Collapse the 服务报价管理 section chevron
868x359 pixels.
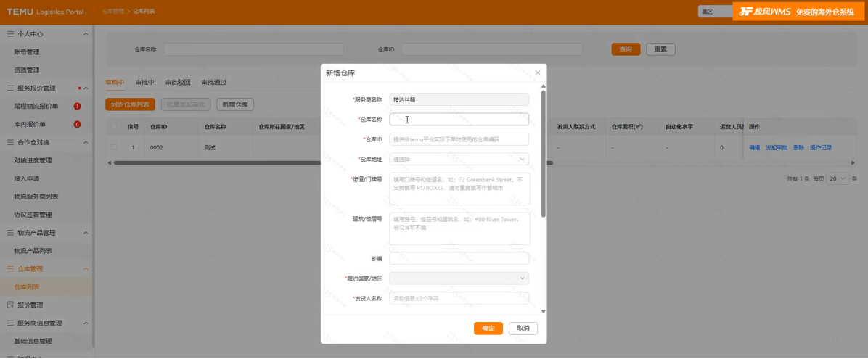(86, 88)
